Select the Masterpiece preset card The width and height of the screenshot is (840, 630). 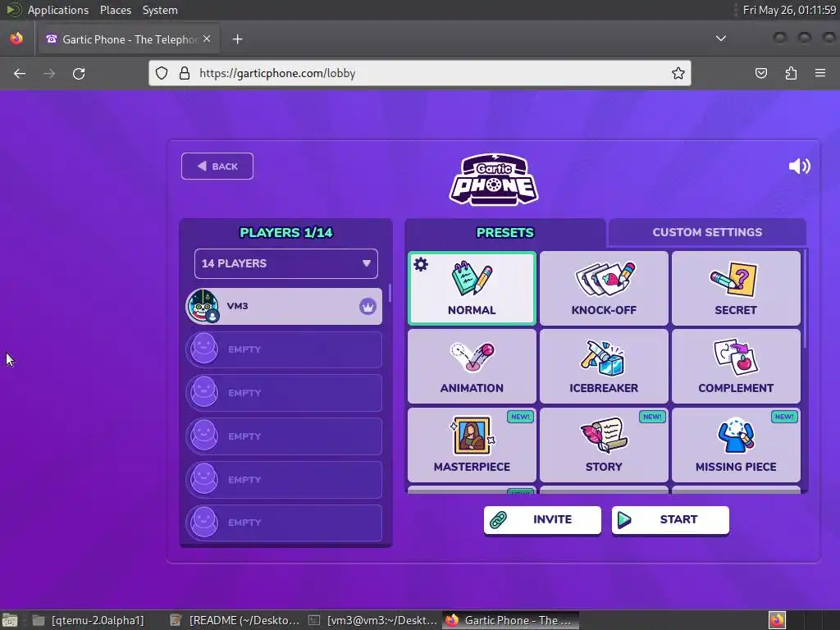pos(472,445)
